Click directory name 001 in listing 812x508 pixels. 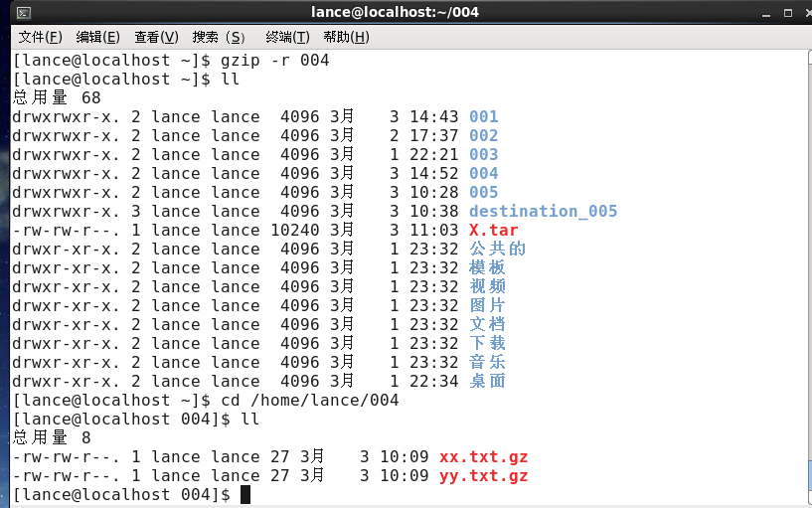pos(484,116)
